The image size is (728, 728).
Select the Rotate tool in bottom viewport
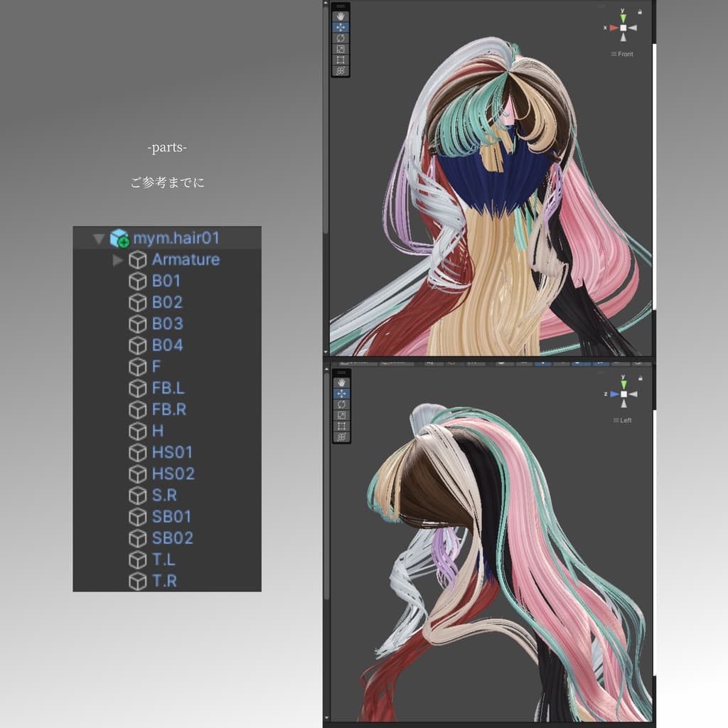point(341,405)
